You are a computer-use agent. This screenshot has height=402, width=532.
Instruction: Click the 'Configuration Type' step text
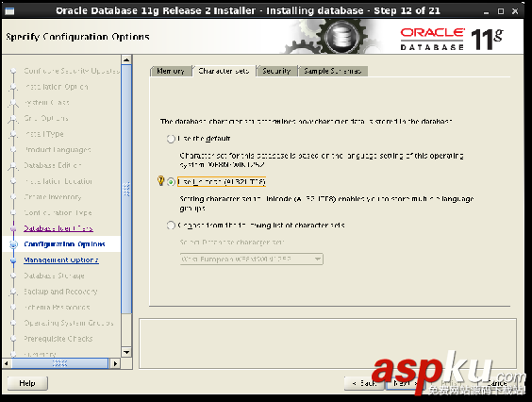click(58, 213)
